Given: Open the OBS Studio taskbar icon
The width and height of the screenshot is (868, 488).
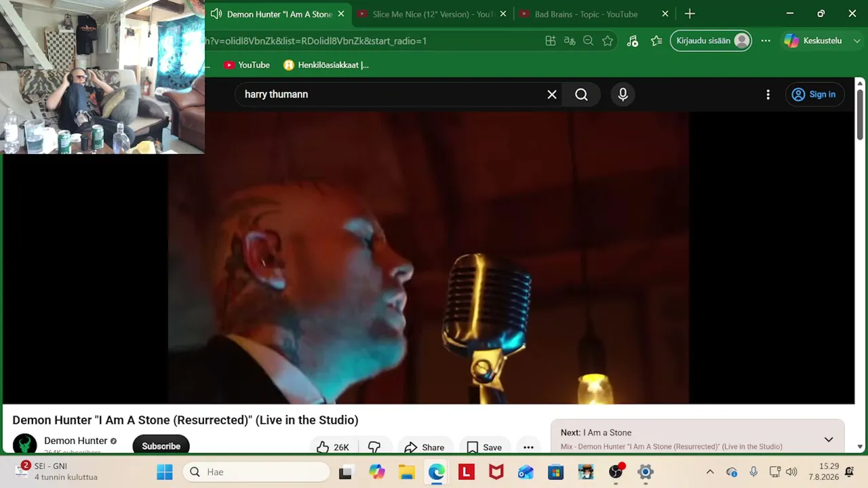Looking at the screenshot, I should tap(616, 472).
